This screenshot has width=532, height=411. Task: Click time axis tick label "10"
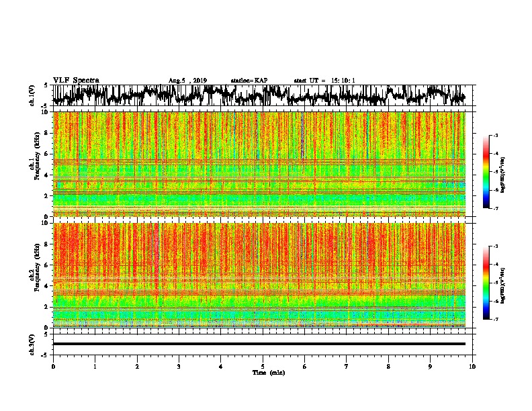click(x=472, y=366)
